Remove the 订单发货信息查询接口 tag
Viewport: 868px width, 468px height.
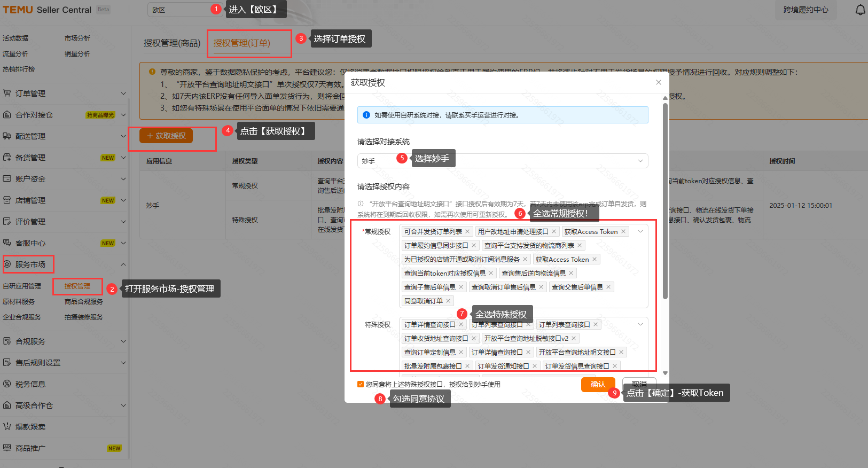[615, 366]
